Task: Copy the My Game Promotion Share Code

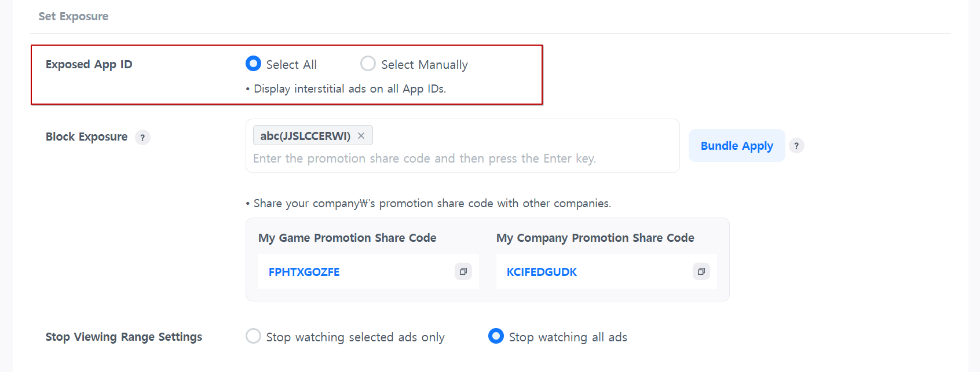Action: coord(463,271)
